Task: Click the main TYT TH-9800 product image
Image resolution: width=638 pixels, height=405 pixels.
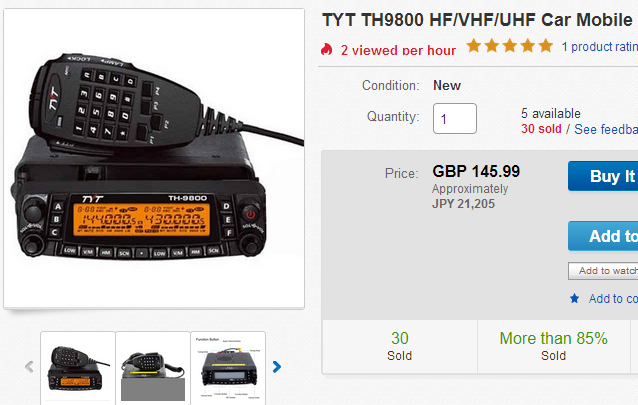Action: [154, 158]
